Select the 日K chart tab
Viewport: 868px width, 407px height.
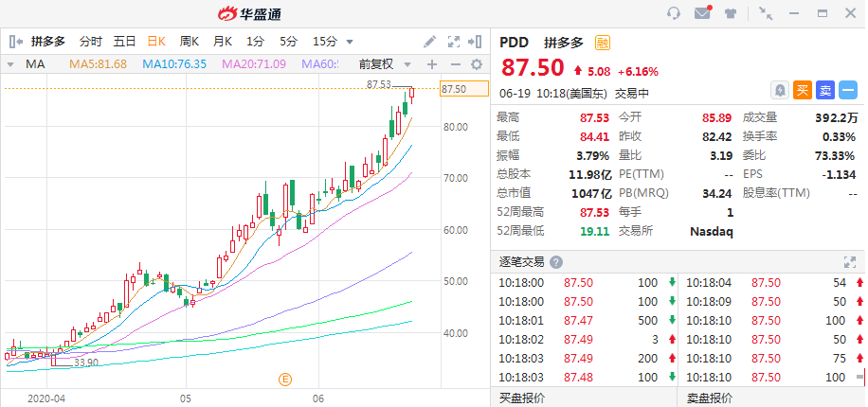click(x=156, y=42)
